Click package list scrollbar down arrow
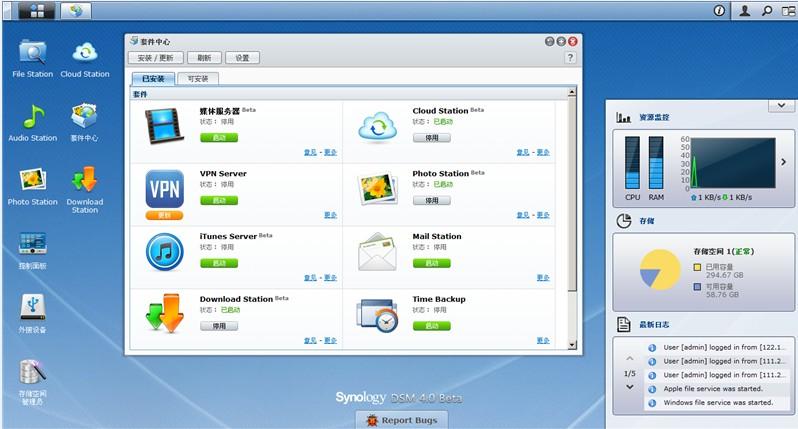Viewport: 798px width, 429px height. pos(572,345)
